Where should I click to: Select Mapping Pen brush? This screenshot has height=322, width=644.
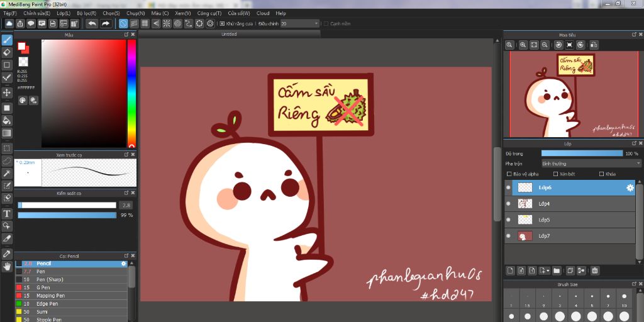click(71, 296)
